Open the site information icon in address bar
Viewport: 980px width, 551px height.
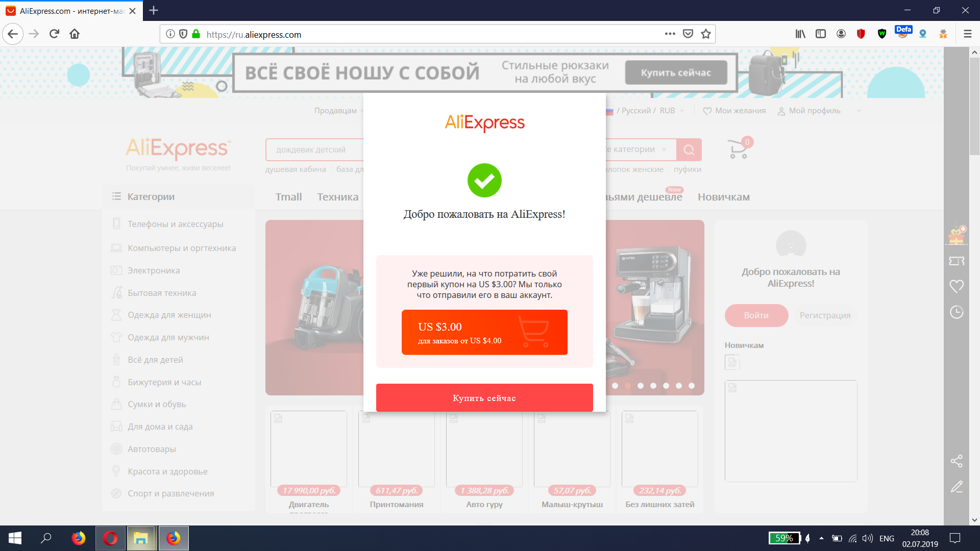coord(170,34)
